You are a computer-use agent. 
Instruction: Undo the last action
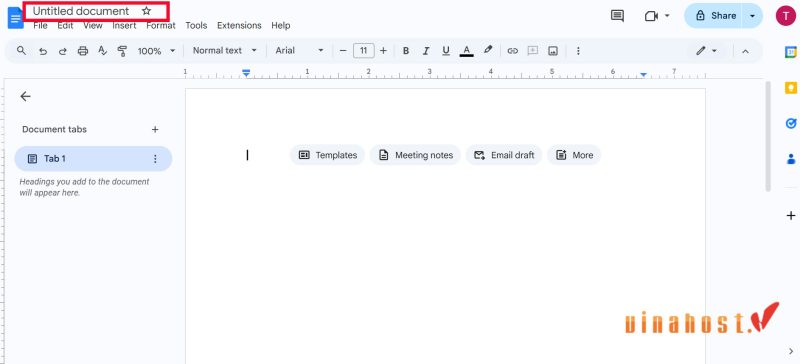click(x=43, y=51)
